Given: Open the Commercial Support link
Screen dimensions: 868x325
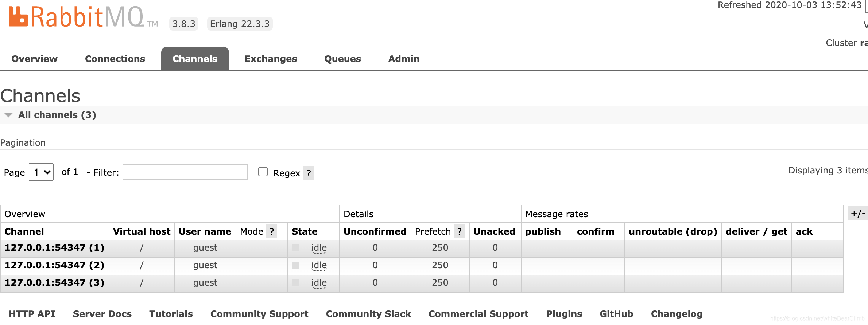Looking at the screenshot, I should point(478,314).
